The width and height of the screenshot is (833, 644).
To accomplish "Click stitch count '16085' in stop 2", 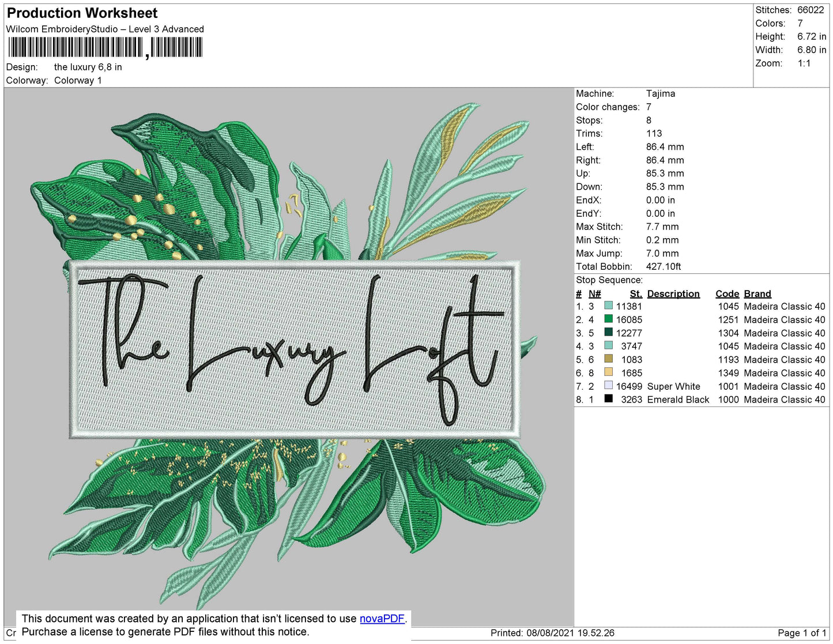I will 629,319.
